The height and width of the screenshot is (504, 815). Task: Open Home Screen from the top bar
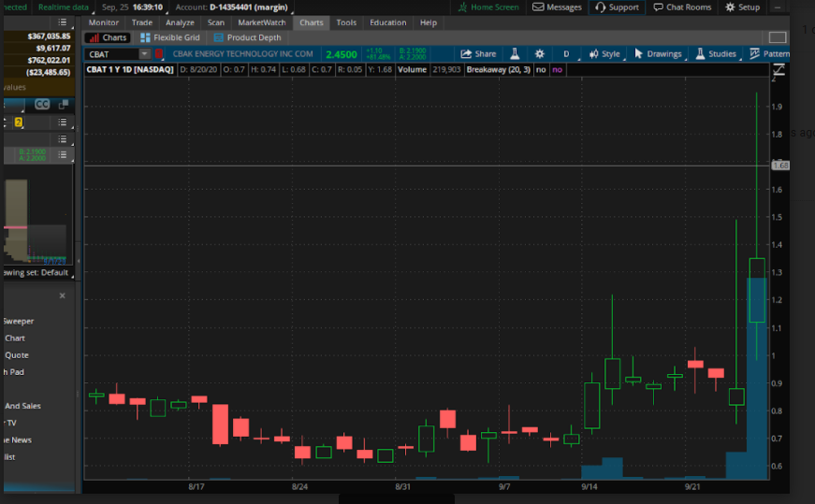pos(488,7)
